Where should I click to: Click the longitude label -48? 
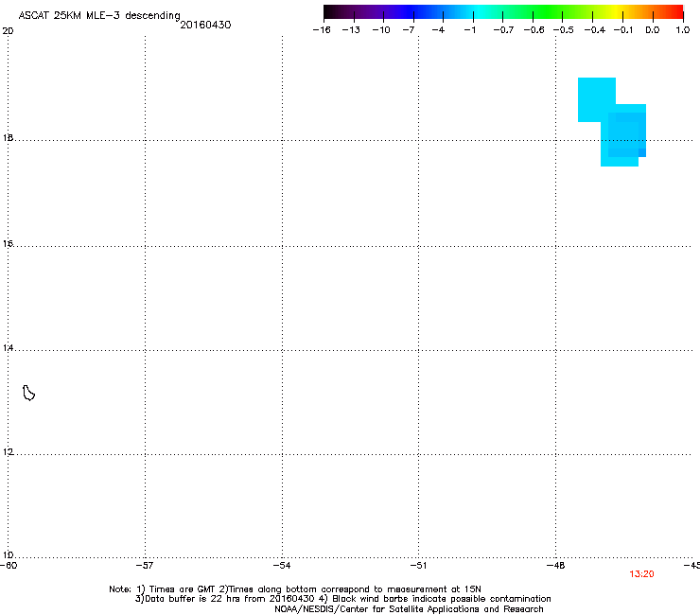coord(555,566)
